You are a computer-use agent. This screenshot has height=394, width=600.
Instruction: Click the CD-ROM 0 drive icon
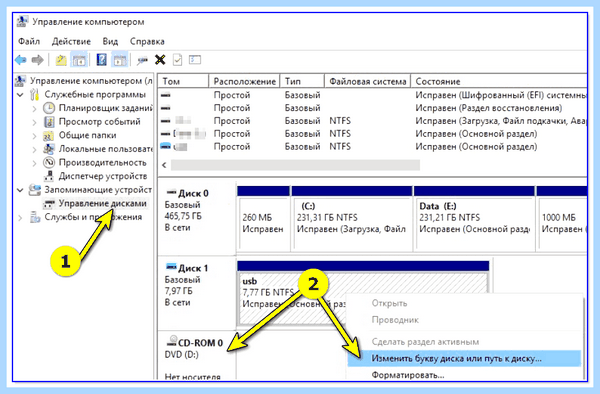(x=172, y=341)
